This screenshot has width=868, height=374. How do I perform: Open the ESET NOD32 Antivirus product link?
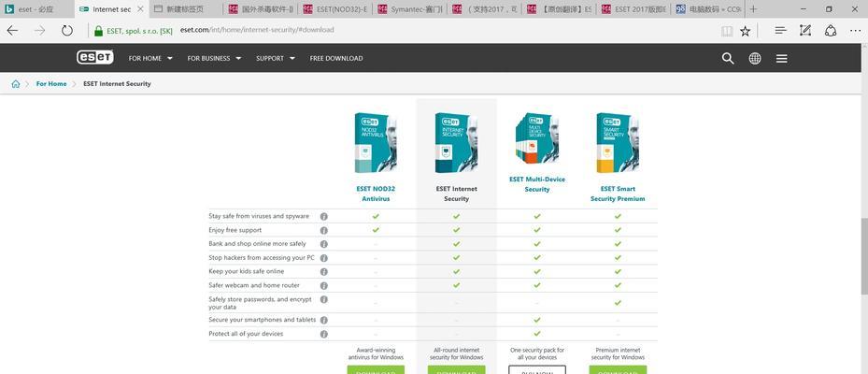(376, 194)
